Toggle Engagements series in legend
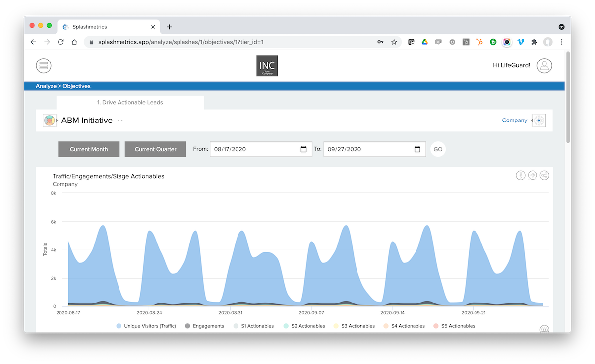Viewport: 595px width, 364px height. click(x=204, y=326)
